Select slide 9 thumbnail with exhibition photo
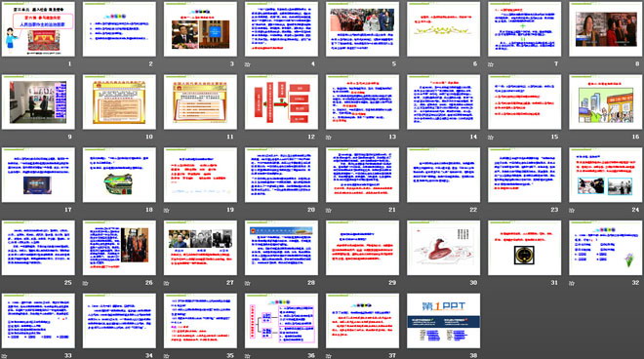 pos(38,101)
